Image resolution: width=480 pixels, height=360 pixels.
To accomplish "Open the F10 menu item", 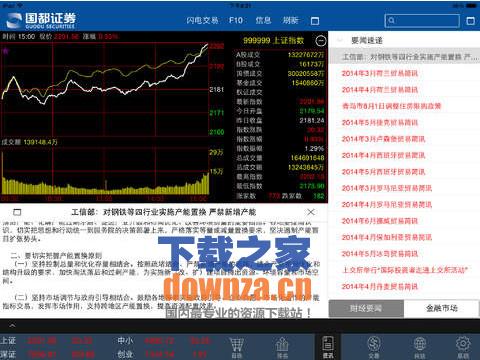I will pos(236,21).
